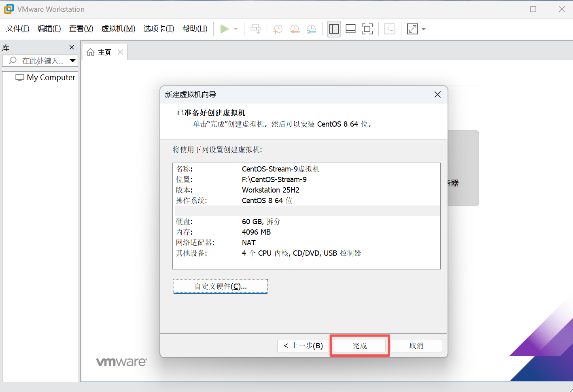Click the F:\CentOS-Stream-9 location value
The height and width of the screenshot is (392, 573).
tap(274, 179)
